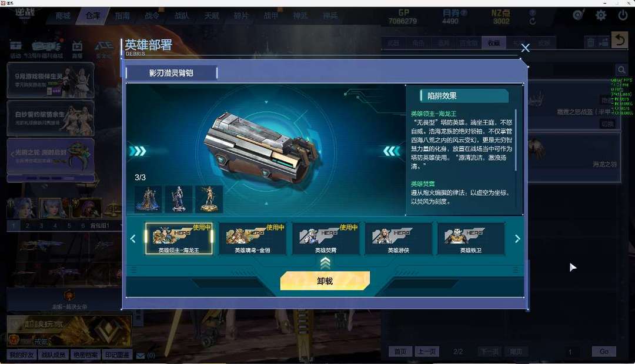Viewport: 635px width, 364px height.
Task: Expand the upward chevron above 卸载
Action: pyautogui.click(x=325, y=263)
